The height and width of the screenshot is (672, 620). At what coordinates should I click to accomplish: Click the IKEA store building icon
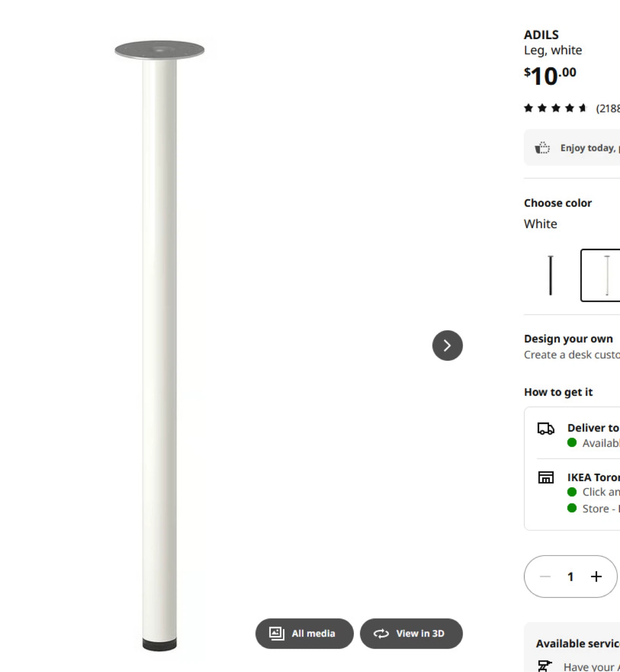(545, 477)
